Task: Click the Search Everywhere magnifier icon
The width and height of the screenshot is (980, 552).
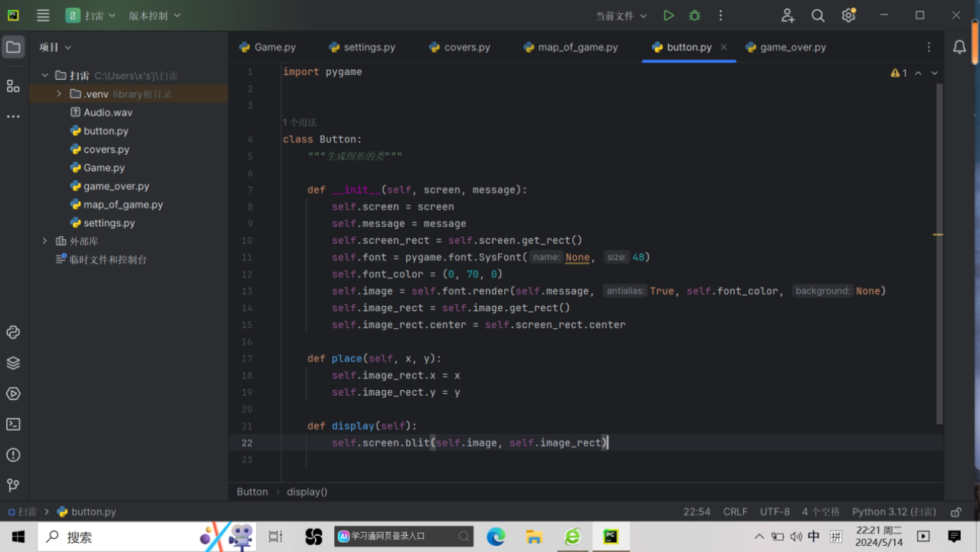Action: pyautogui.click(x=818, y=15)
